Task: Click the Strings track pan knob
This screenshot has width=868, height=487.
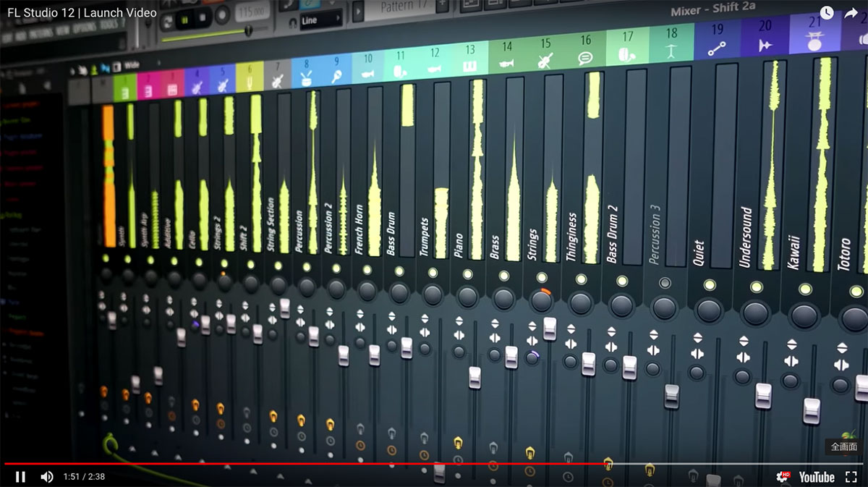Action: pyautogui.click(x=541, y=300)
